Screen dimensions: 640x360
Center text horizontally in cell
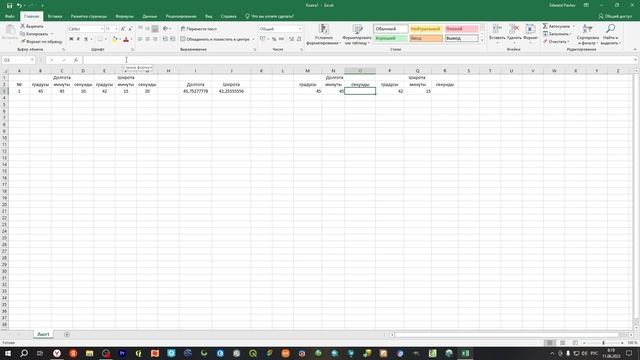click(147, 39)
